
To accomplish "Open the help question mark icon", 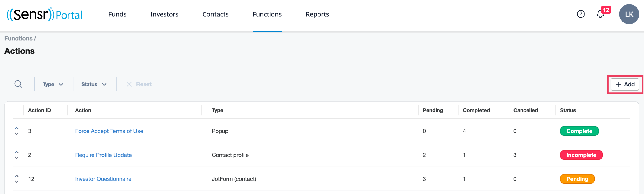I will (x=580, y=14).
